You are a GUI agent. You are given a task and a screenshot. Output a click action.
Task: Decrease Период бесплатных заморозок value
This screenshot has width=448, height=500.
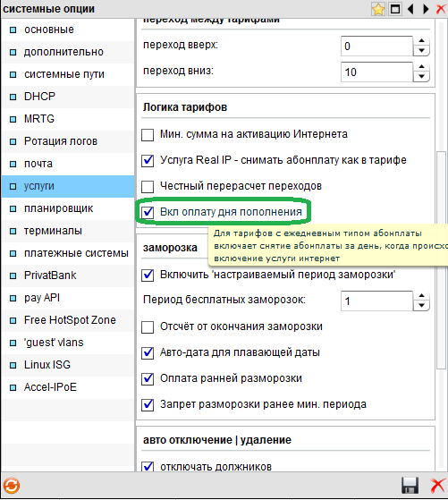point(421,306)
